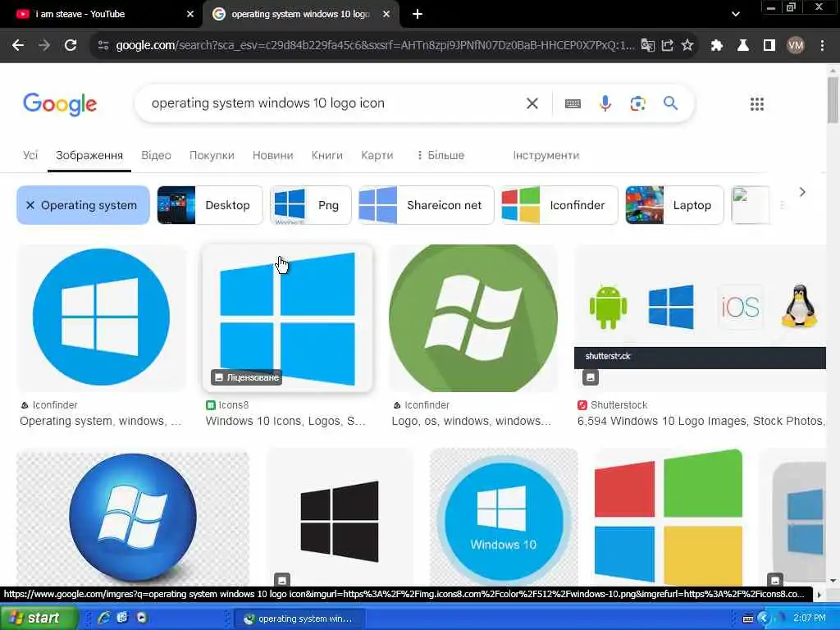The height and width of the screenshot is (630, 840).
Task: Open the Windows Start button
Action: (x=38, y=619)
